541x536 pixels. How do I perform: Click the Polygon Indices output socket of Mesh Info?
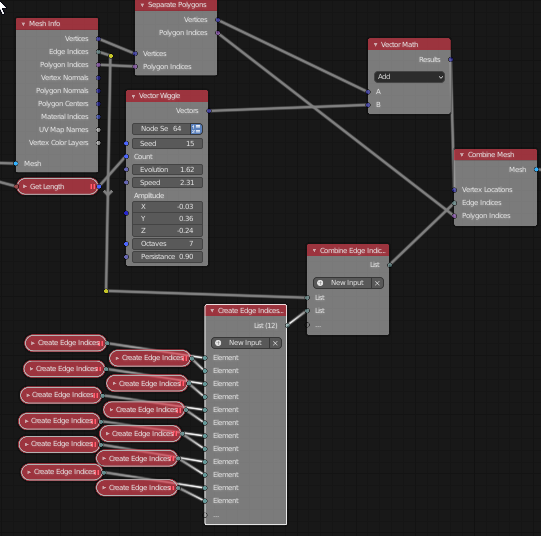pyautogui.click(x=98, y=65)
